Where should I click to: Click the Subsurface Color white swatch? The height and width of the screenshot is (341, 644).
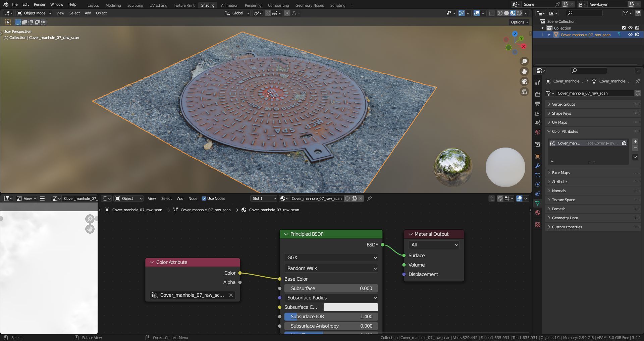click(x=351, y=307)
